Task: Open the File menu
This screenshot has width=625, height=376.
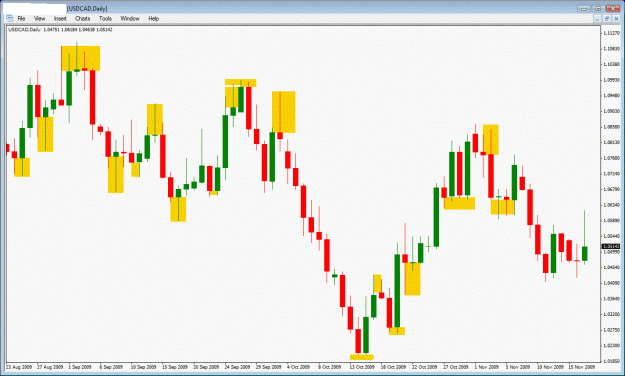Action: (x=21, y=18)
